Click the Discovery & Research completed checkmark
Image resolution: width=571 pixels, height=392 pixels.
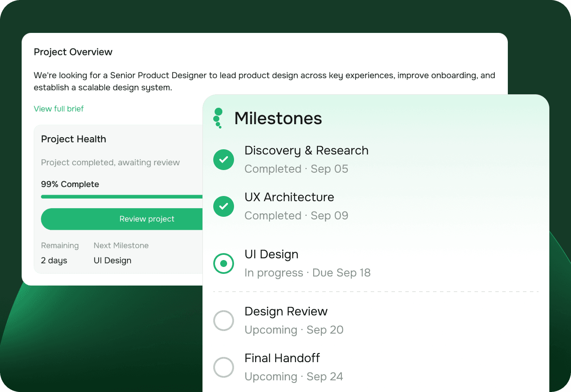(x=224, y=160)
